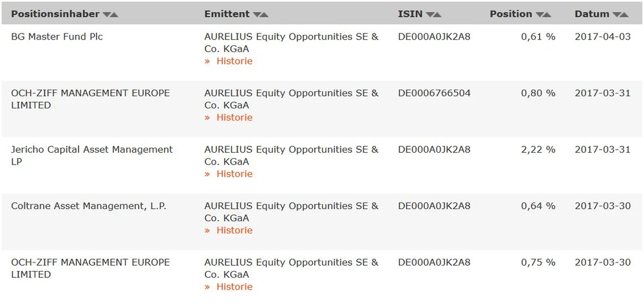Sort Emittent column using its up arrow
The image size is (644, 307).
tap(265, 14)
